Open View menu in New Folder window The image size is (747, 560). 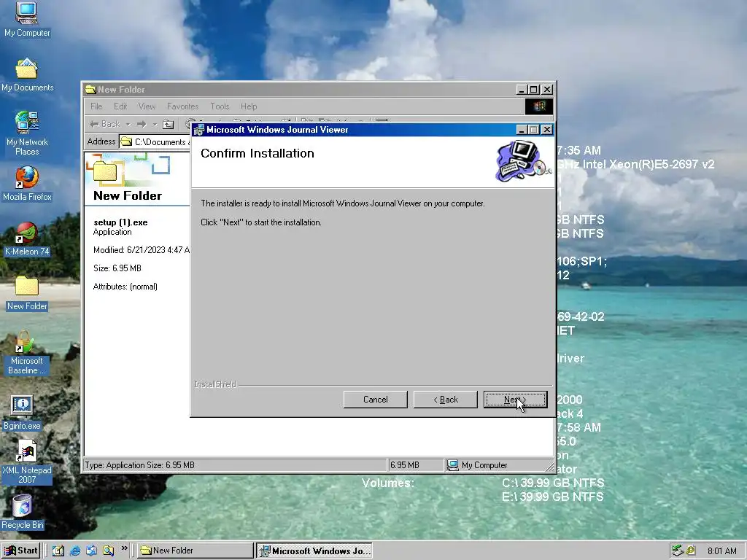pyautogui.click(x=147, y=106)
